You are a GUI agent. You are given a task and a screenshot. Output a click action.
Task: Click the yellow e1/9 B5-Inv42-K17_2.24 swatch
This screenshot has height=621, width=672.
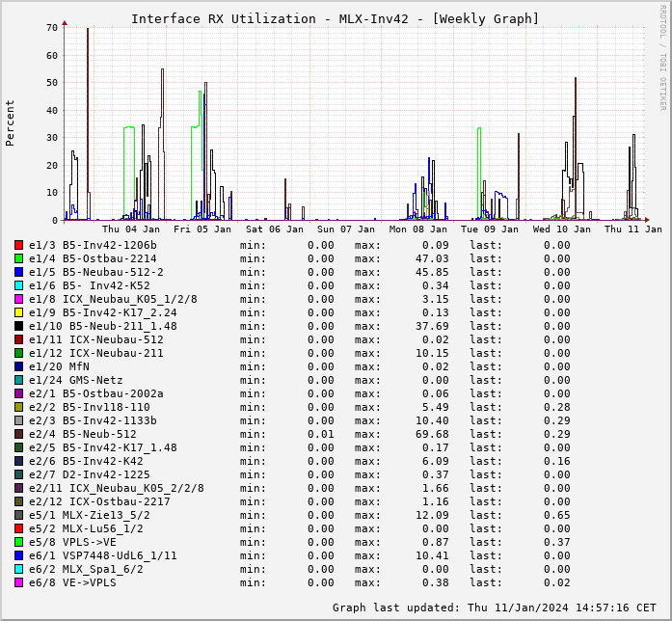18,312
